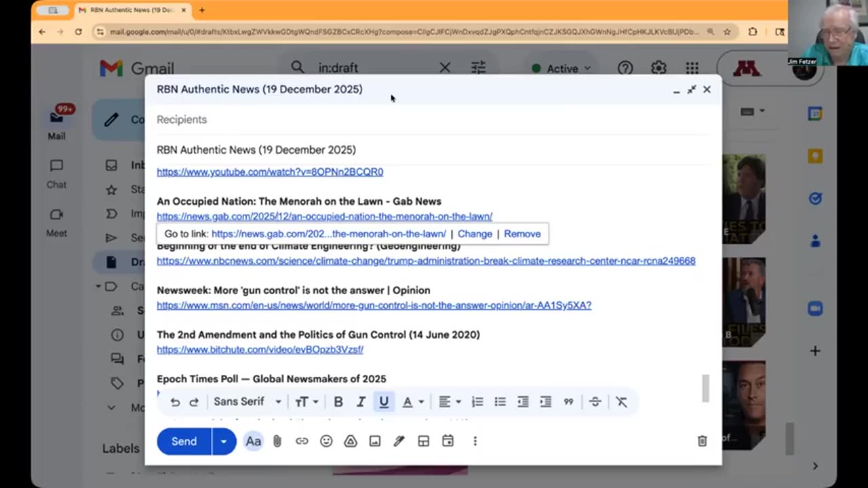The image size is (868, 488).
Task: Follow the Go to link URL in popup
Action: pos(328,234)
